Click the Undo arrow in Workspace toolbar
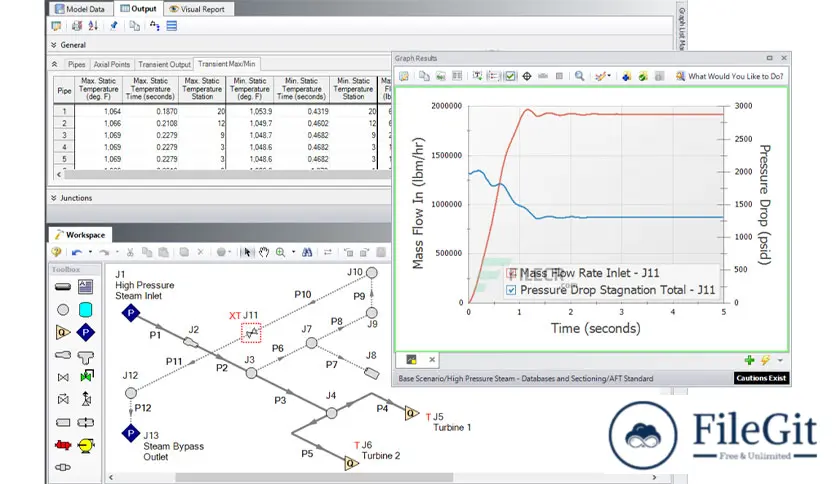Viewport: 836px width, 484px height. (77, 252)
